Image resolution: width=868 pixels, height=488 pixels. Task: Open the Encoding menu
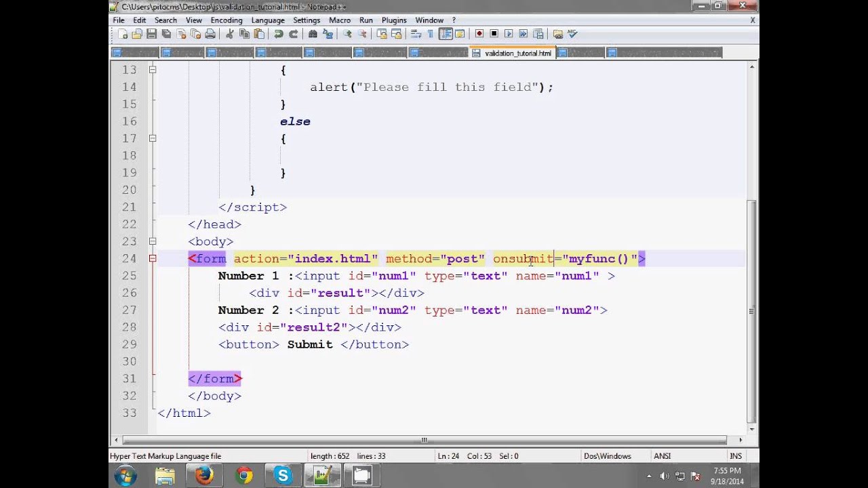click(x=226, y=20)
